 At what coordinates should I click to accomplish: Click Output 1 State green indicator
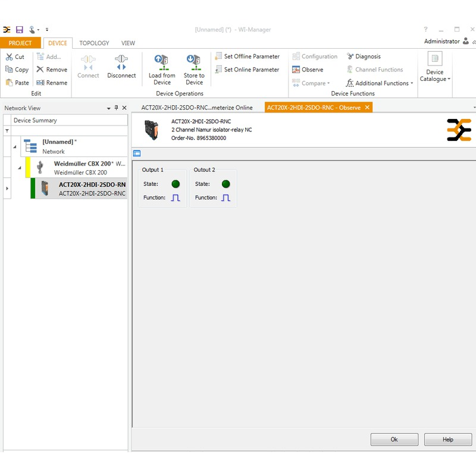[176, 184]
